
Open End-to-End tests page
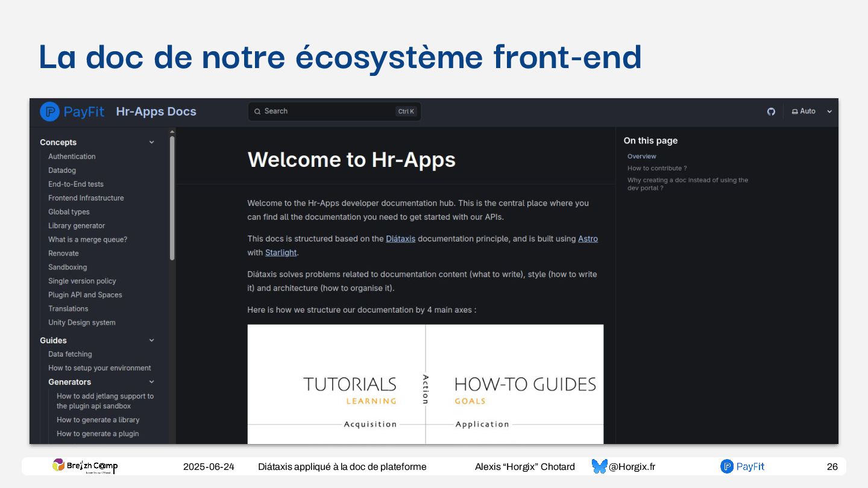[76, 184]
